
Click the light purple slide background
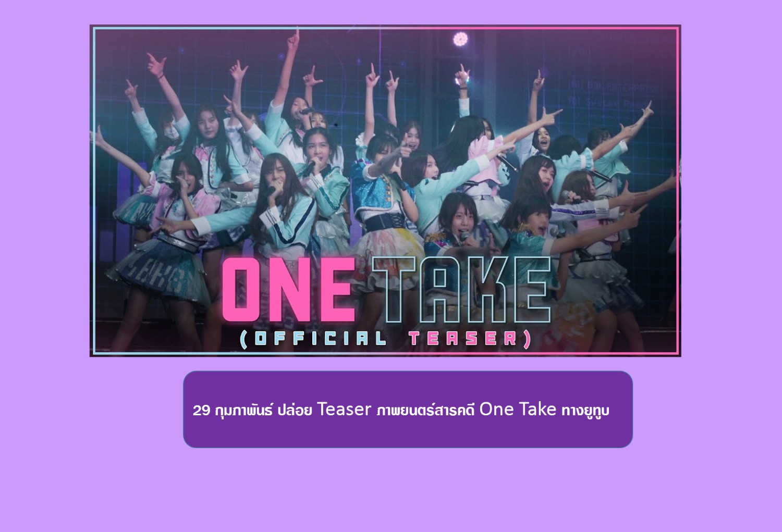[391, 490]
